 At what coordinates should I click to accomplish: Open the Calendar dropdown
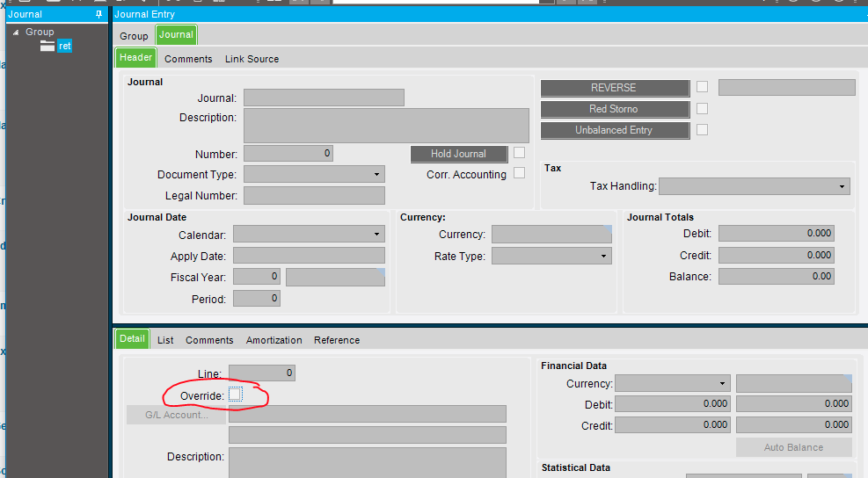coord(376,234)
